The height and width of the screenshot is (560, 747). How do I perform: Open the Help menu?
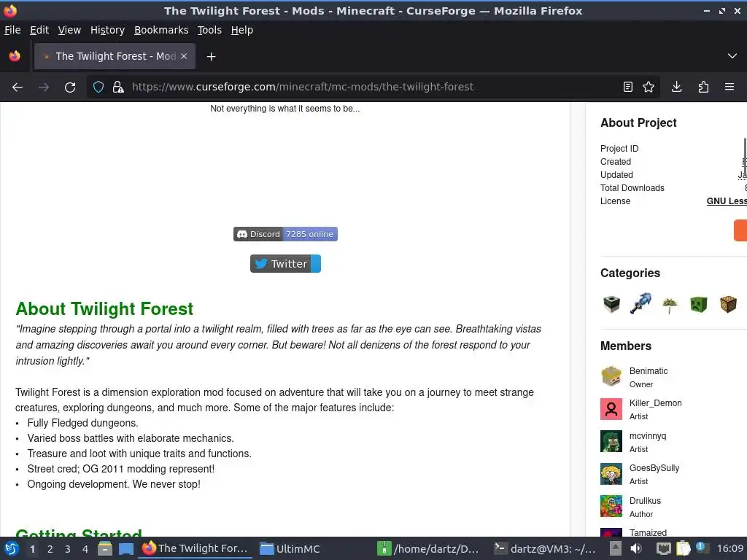242,30
